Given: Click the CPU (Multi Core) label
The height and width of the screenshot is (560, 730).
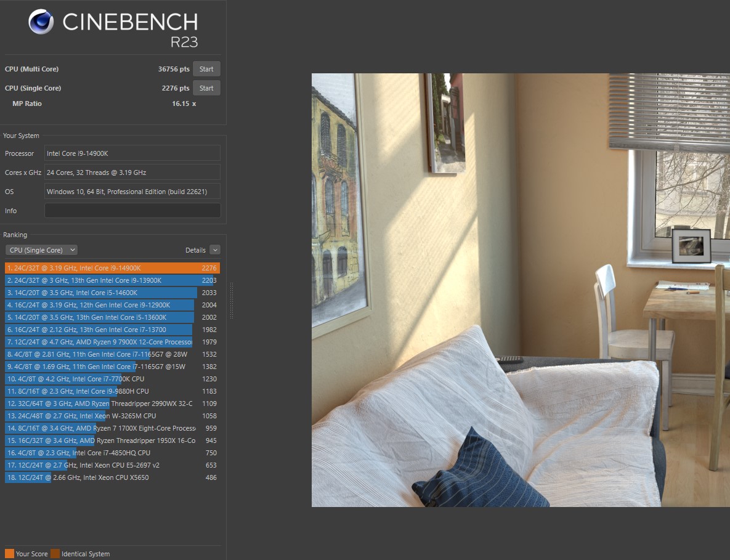Looking at the screenshot, I should [x=31, y=69].
